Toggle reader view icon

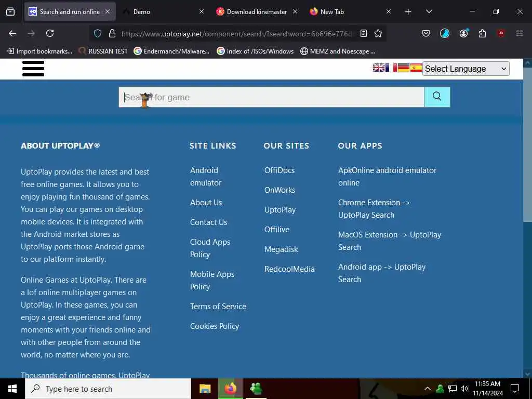point(363,33)
